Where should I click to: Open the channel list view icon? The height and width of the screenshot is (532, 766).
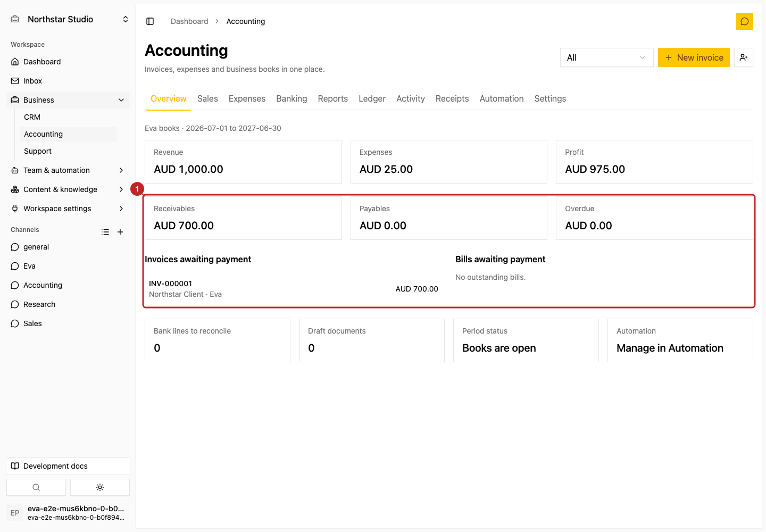click(105, 232)
